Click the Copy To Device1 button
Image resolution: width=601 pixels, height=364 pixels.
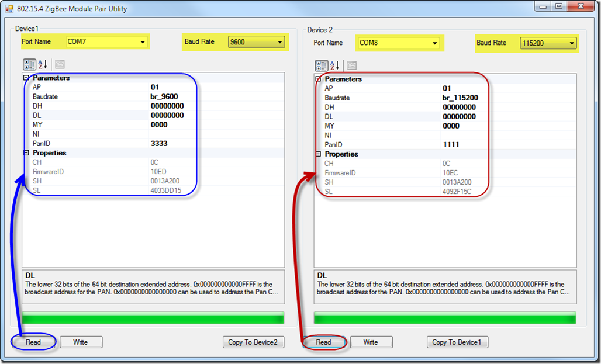point(457,342)
